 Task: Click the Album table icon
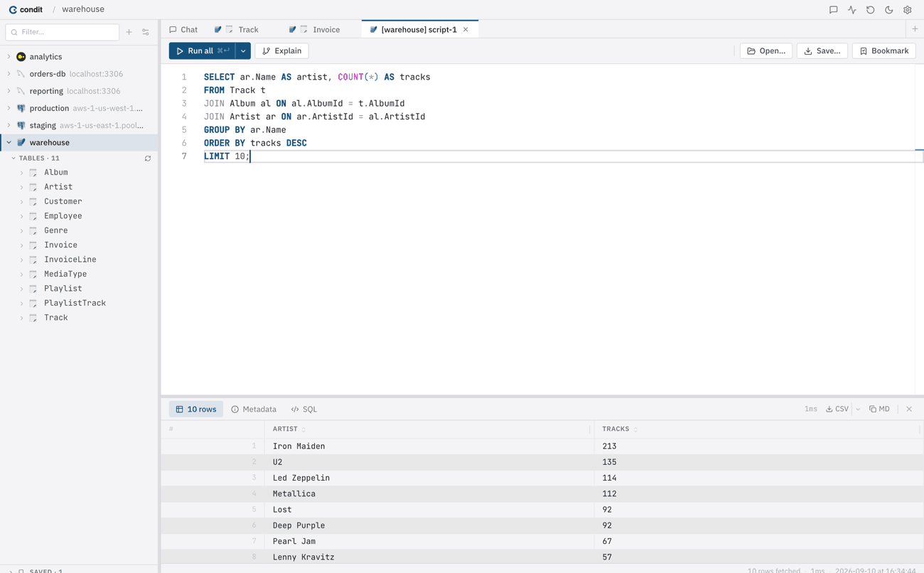(33, 172)
